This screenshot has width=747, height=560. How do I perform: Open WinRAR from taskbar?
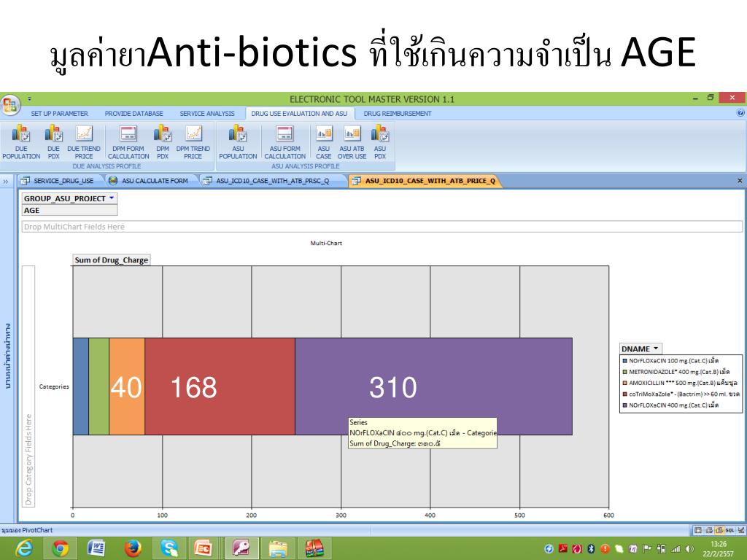314,548
